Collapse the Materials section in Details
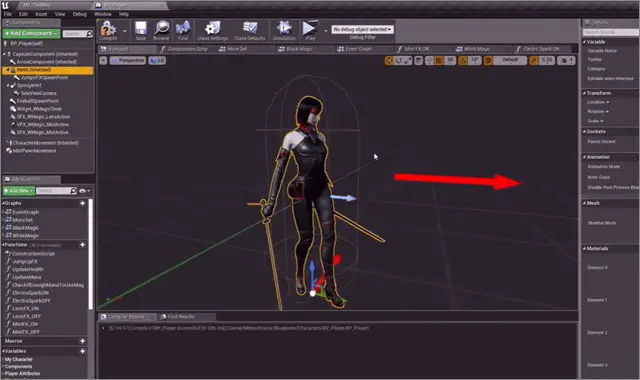This screenshot has height=380, width=640. point(584,248)
